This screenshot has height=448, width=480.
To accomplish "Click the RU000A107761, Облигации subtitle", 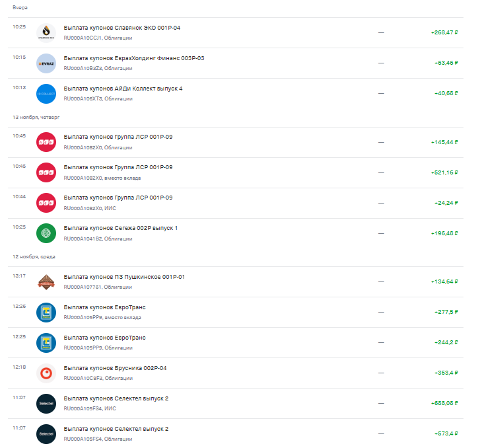I will click(98, 287).
